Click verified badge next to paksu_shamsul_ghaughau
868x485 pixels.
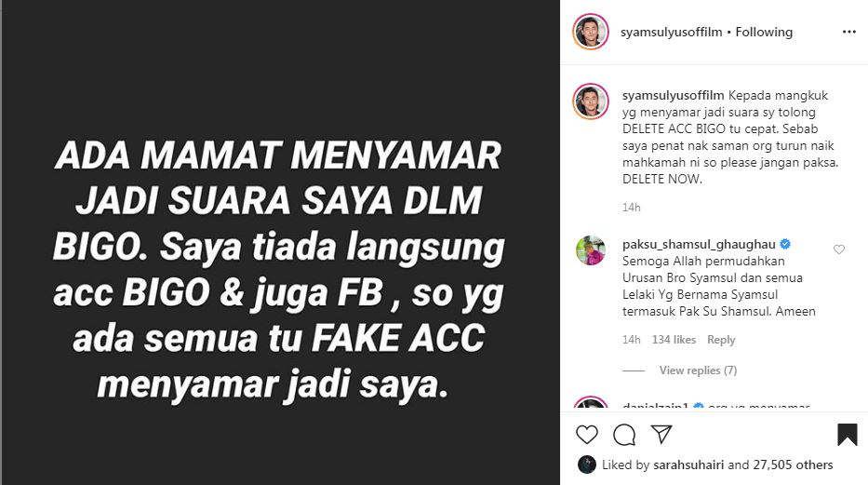[x=785, y=244]
